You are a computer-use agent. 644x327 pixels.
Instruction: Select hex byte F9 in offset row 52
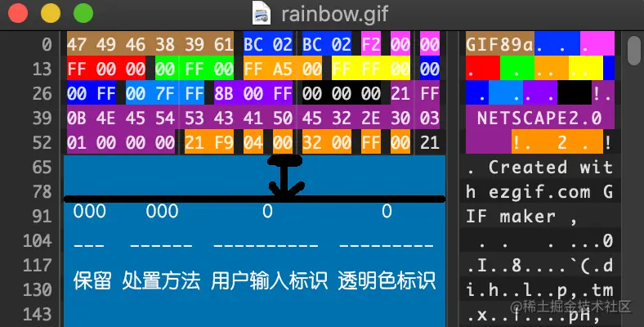[224, 143]
